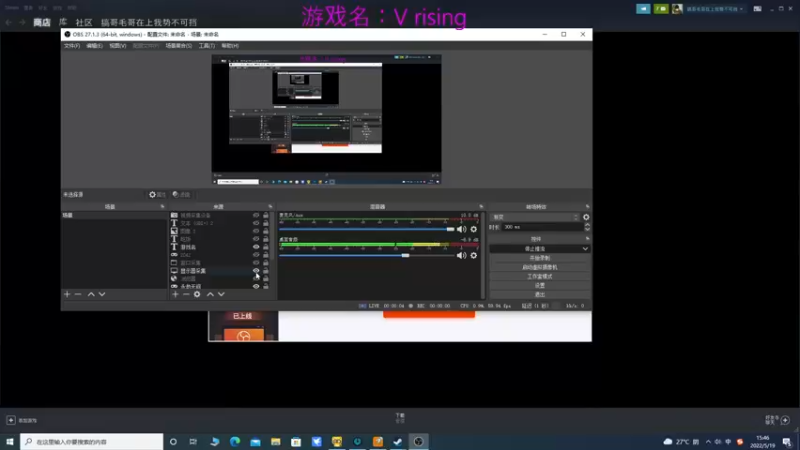Click the 退出 button in the Controls dock
The width and height of the screenshot is (800, 450).
tap(540, 294)
